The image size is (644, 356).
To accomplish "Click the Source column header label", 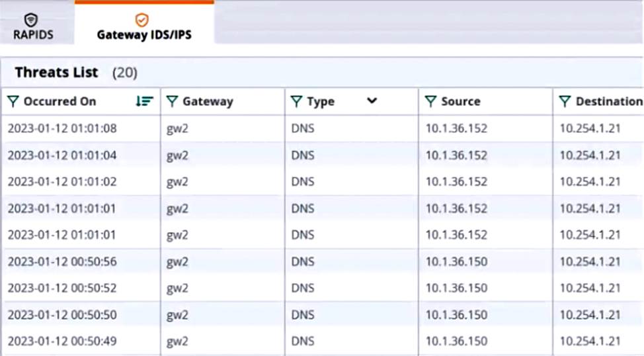I will tap(461, 101).
